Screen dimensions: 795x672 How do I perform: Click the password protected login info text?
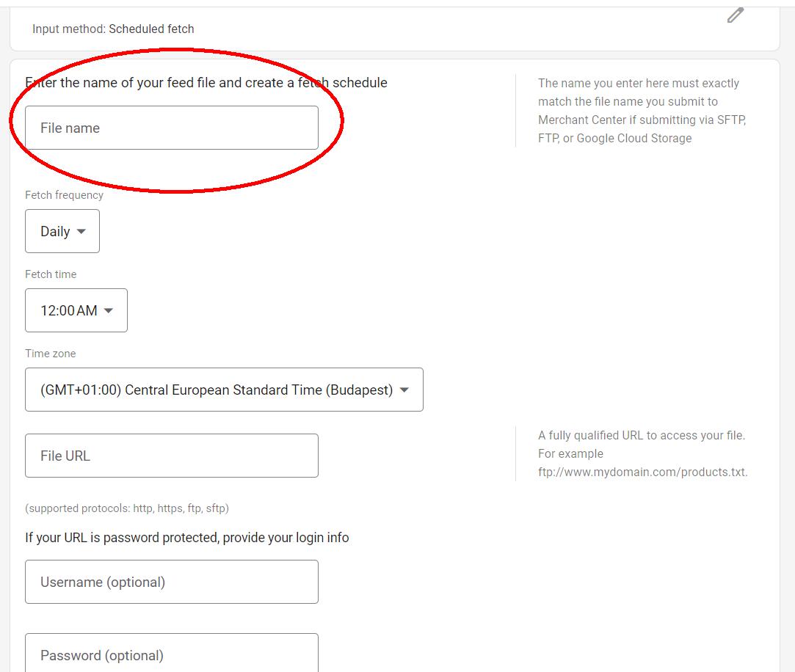point(186,538)
